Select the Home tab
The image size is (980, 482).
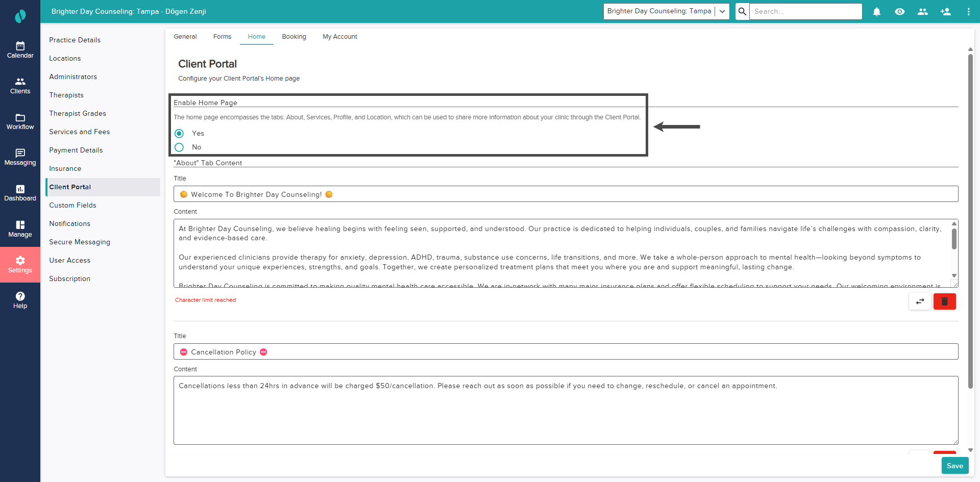point(257,37)
